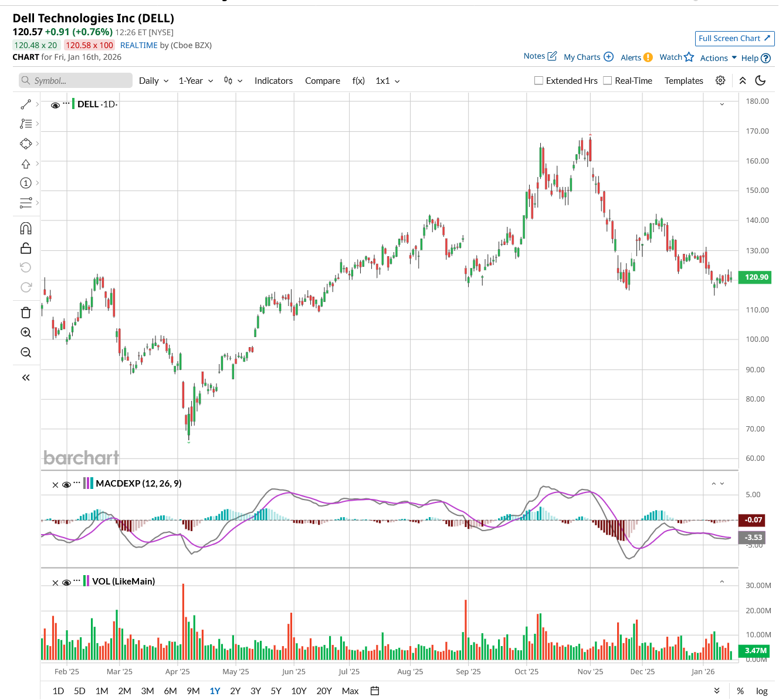Select the trend line drawing tool
779x700 pixels.
point(26,104)
